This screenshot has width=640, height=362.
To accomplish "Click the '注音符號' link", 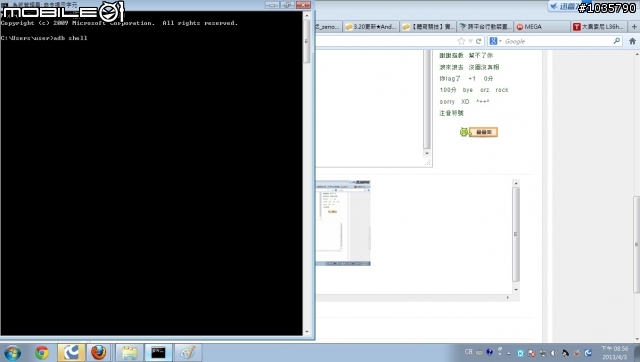I will [x=451, y=113].
